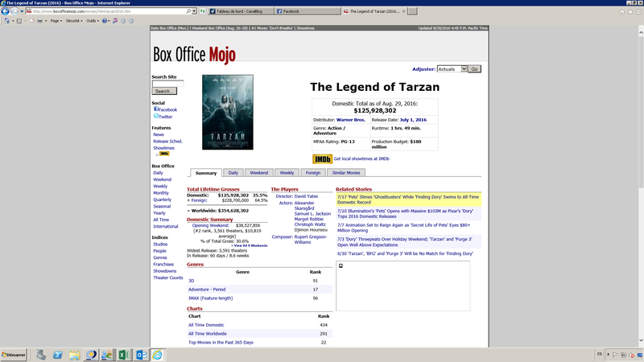This screenshot has height=362, width=644.
Task: Click the Search button in sidebar
Action: pos(164,91)
